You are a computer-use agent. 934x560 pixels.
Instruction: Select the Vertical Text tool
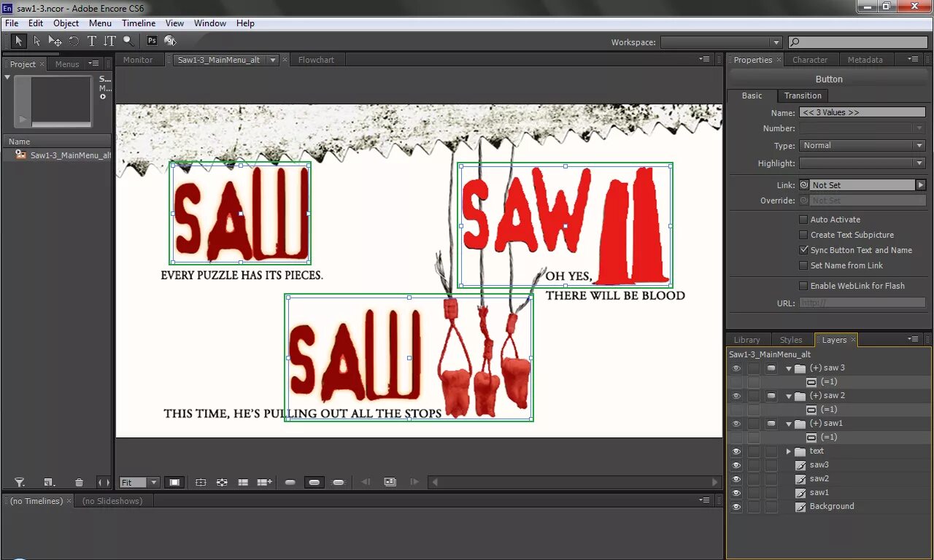coord(109,41)
